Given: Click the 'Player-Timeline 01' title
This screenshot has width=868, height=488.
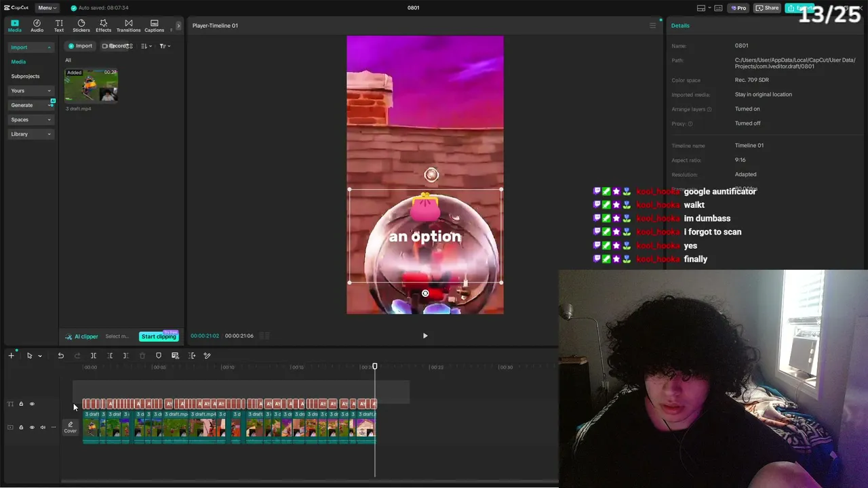Looking at the screenshot, I should click(215, 26).
